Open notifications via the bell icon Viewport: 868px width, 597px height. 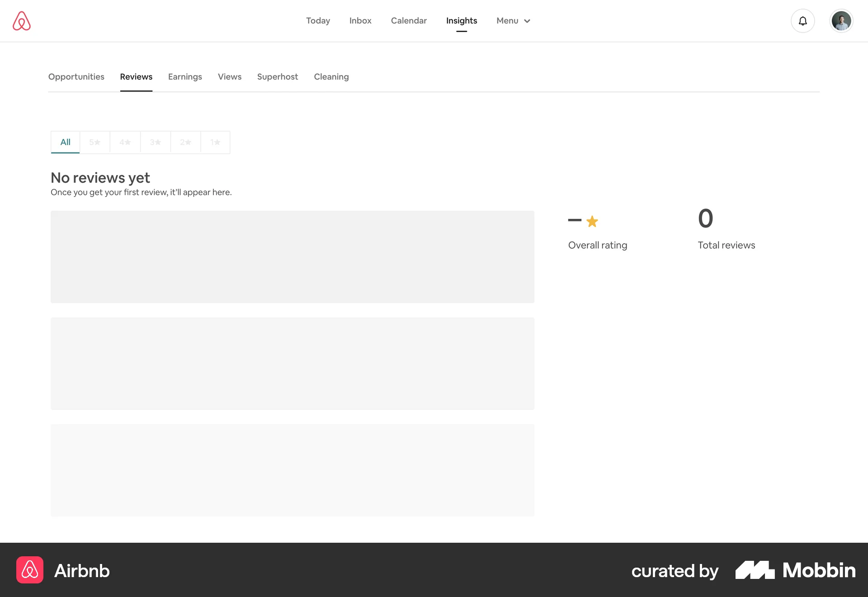tap(802, 20)
